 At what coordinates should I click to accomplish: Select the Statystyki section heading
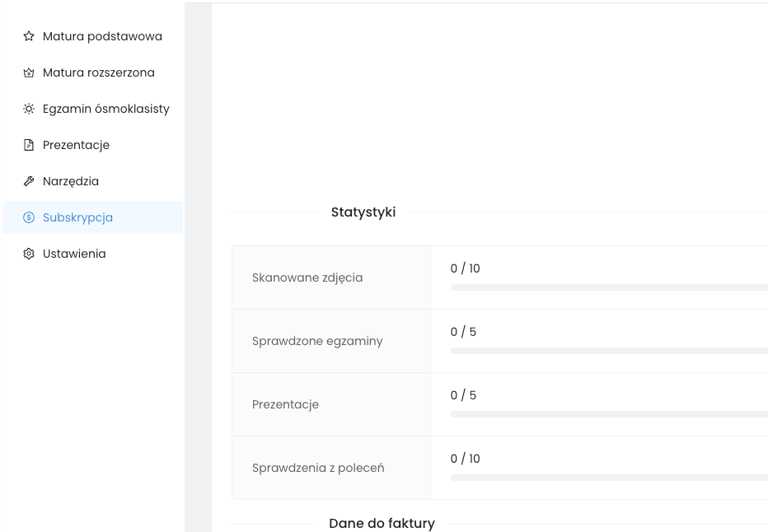tap(363, 212)
